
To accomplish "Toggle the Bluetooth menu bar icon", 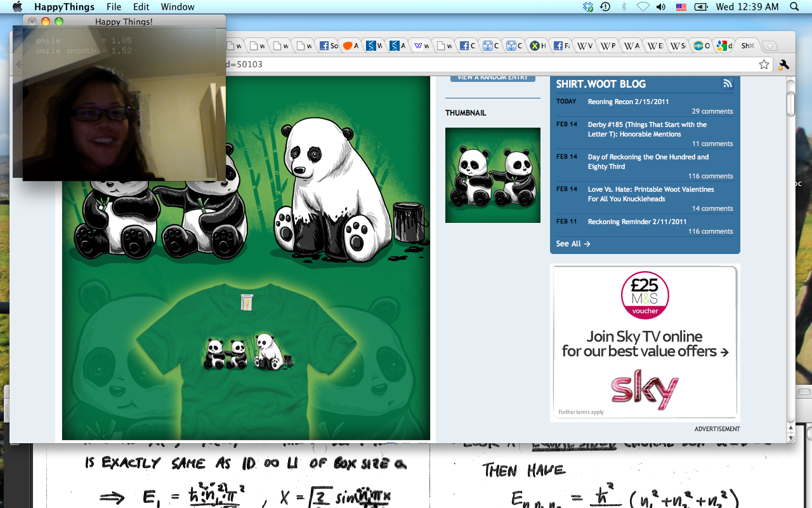I will (x=624, y=7).
